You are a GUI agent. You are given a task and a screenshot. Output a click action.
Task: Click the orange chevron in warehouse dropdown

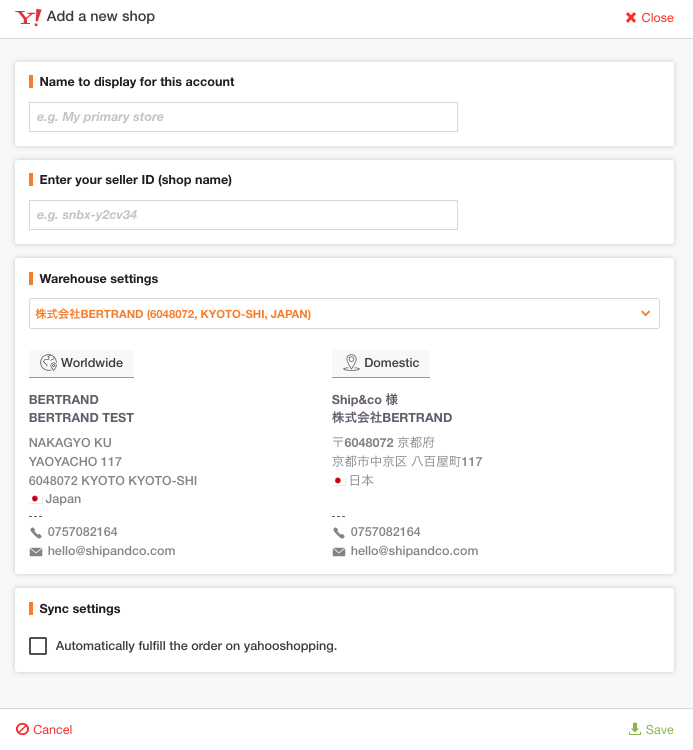click(x=646, y=313)
